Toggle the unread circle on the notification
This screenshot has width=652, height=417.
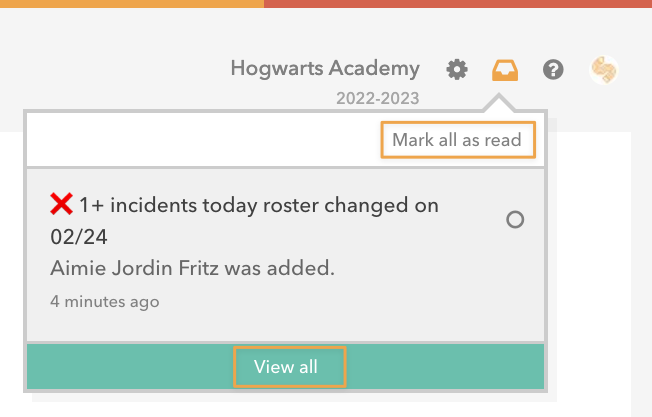coord(515,220)
